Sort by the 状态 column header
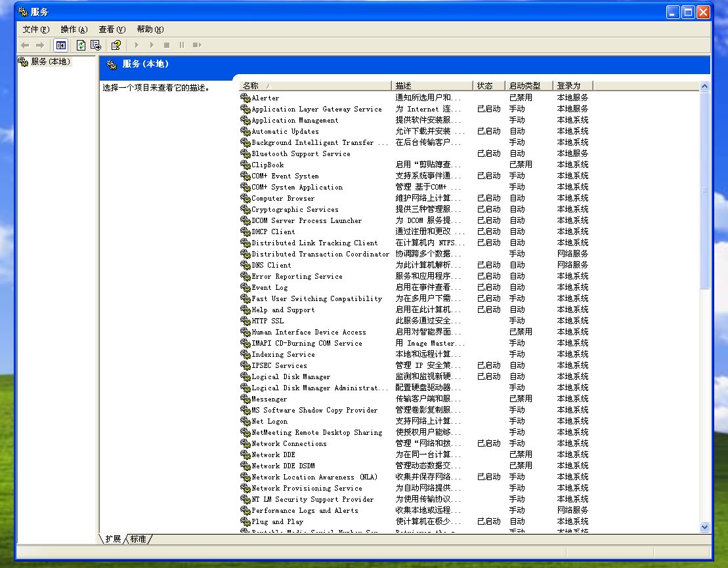This screenshot has height=568, width=728. [x=489, y=86]
